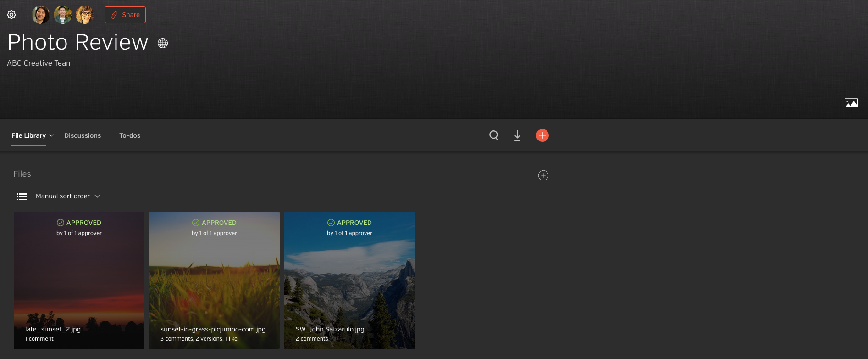This screenshot has width=868, height=359.
Task: Switch to the To-dos tab
Action: (x=130, y=135)
